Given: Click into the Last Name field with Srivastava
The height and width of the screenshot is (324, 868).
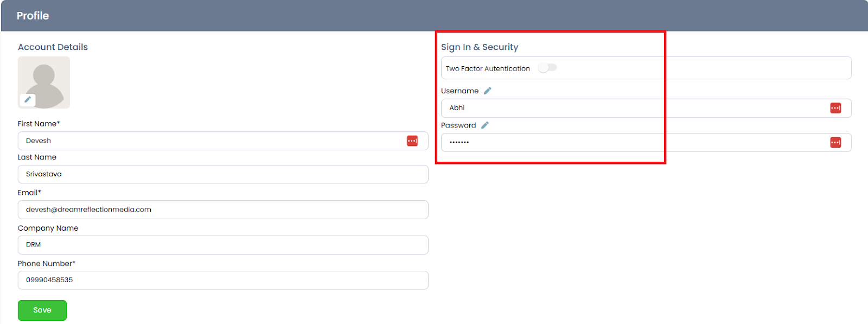Looking at the screenshot, I should 222,174.
